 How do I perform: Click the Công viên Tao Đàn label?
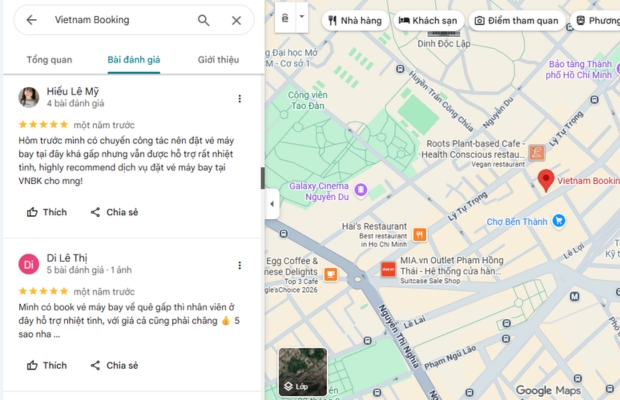click(x=308, y=100)
